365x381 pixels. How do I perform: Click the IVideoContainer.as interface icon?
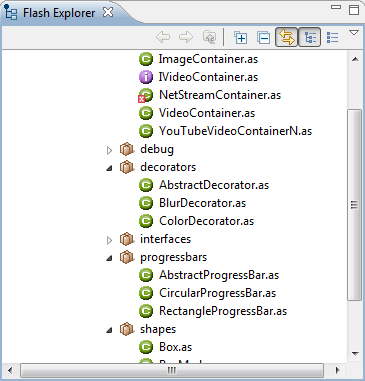[146, 77]
